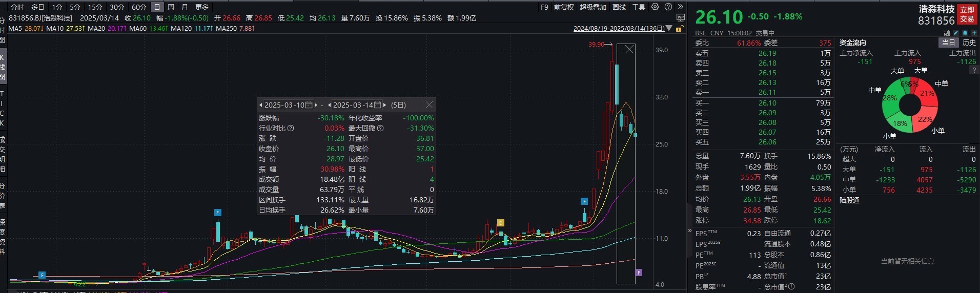Open the help question-mark icon in the top toolbar

coord(668,7)
